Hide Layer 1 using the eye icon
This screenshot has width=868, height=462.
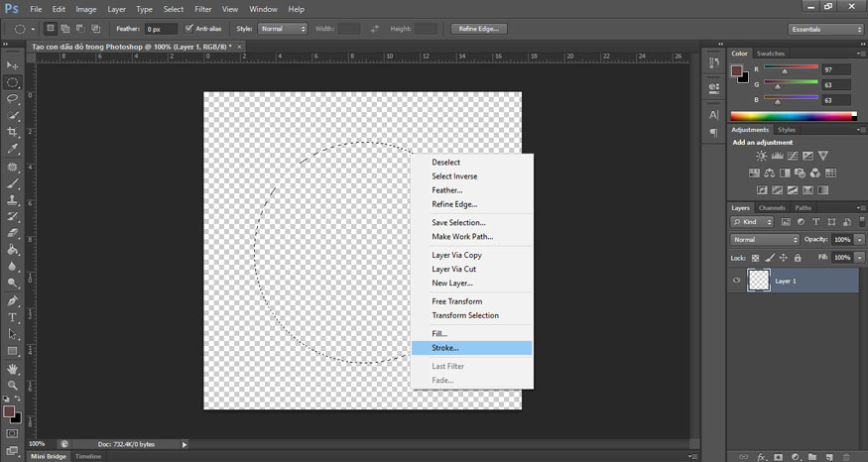[737, 281]
